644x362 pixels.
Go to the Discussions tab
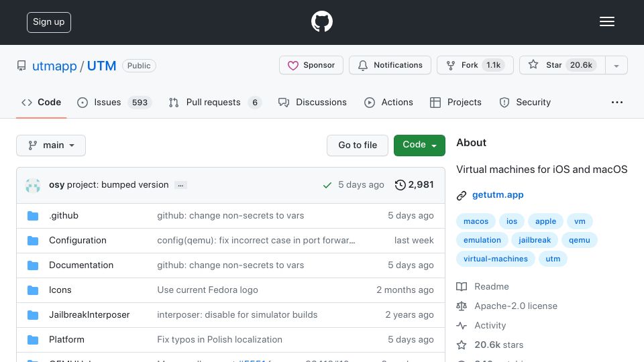tap(312, 102)
